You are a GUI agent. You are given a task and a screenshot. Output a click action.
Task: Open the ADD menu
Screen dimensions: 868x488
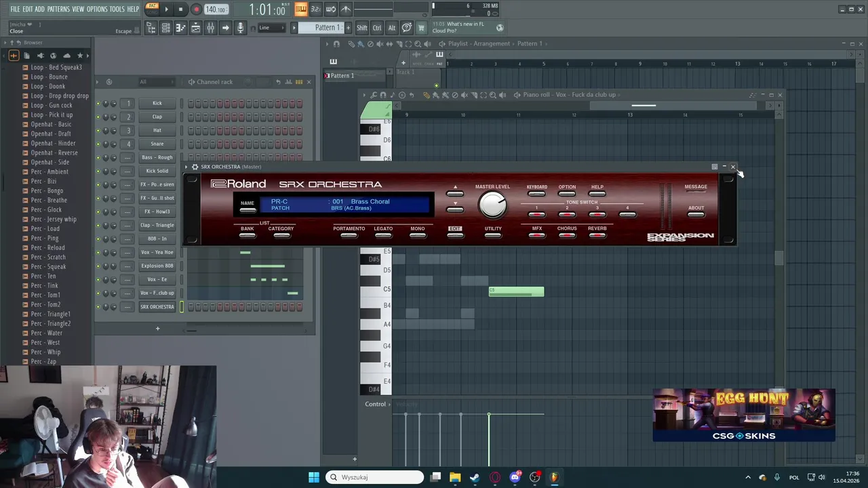pos(40,9)
